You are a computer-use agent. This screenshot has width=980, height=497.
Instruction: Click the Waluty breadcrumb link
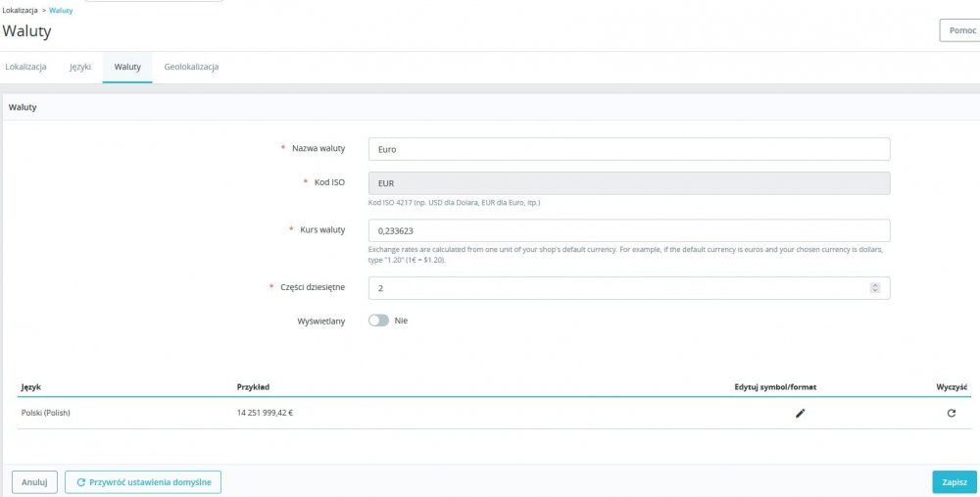pos(61,10)
